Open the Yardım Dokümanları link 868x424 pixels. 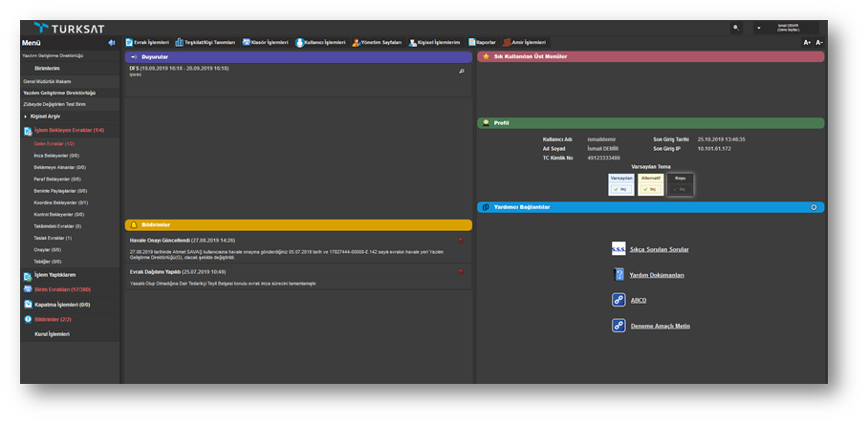coord(657,275)
